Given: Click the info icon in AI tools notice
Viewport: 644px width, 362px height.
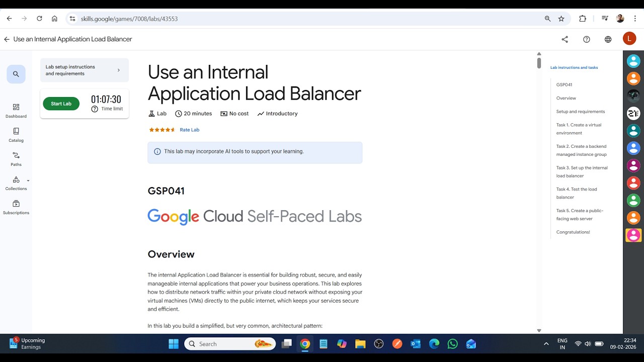Looking at the screenshot, I should (157, 151).
